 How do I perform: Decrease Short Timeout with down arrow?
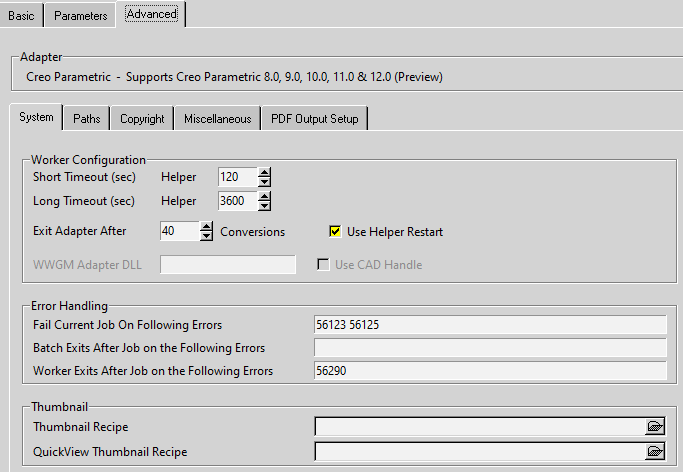[x=264, y=182]
